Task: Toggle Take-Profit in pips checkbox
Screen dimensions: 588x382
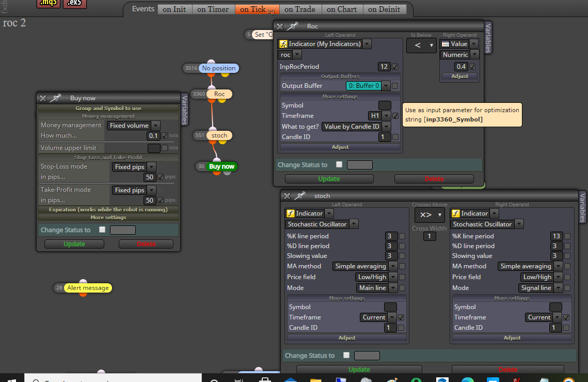Action: (161, 200)
